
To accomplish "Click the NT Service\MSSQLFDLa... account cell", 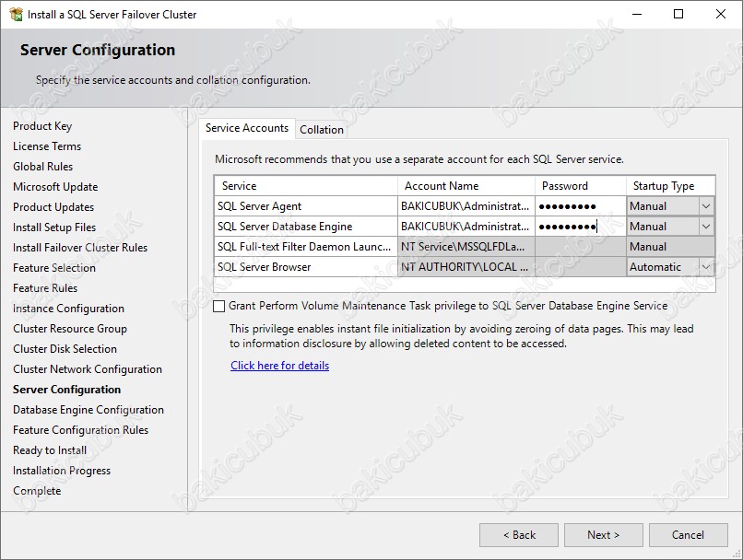I will [466, 247].
